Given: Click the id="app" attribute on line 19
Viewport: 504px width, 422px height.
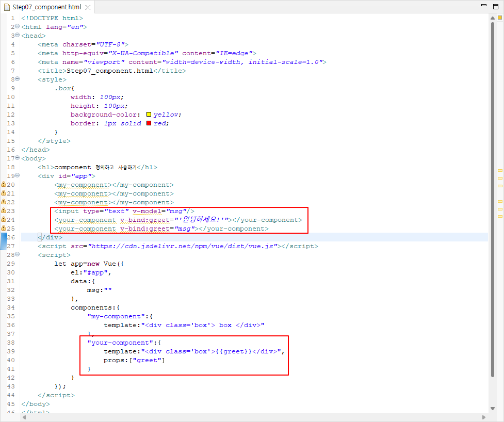Looking at the screenshot, I should (x=75, y=176).
